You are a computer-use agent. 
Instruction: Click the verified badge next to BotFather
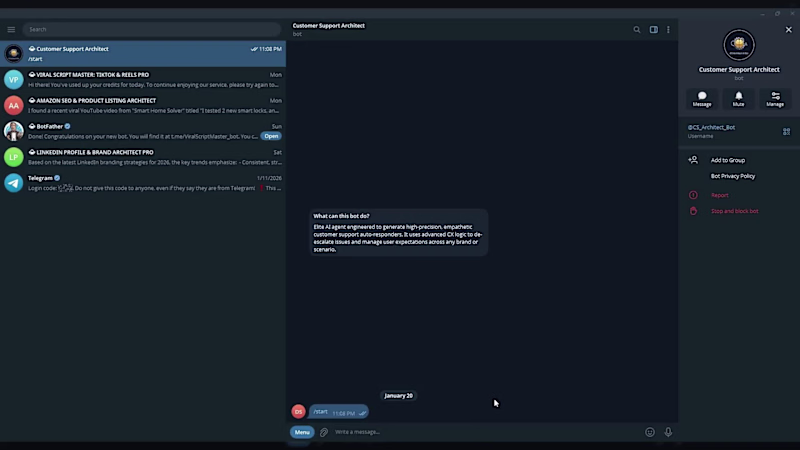pyautogui.click(x=67, y=126)
